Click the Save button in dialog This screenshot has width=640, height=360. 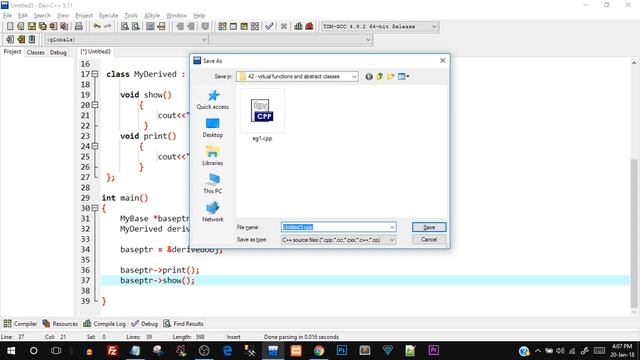429,227
